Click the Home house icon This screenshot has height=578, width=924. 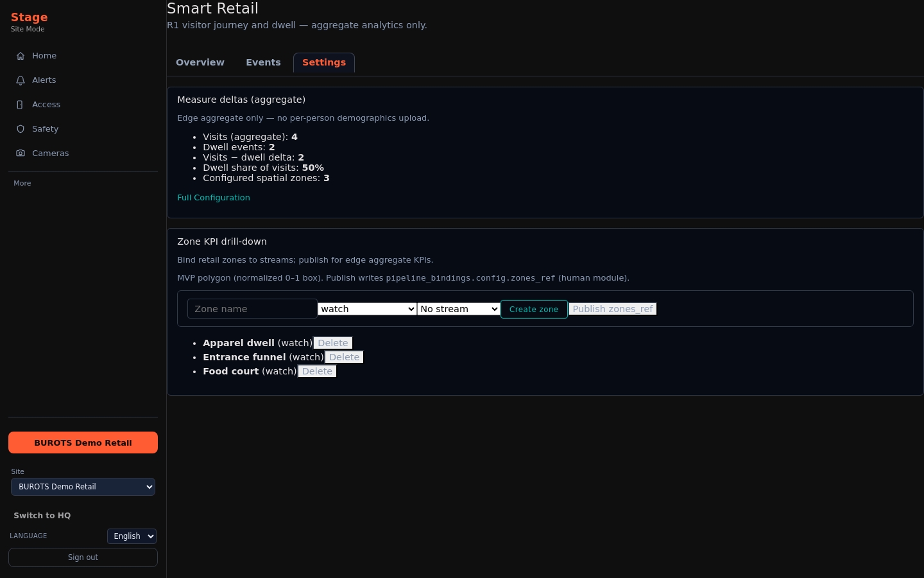point(21,56)
